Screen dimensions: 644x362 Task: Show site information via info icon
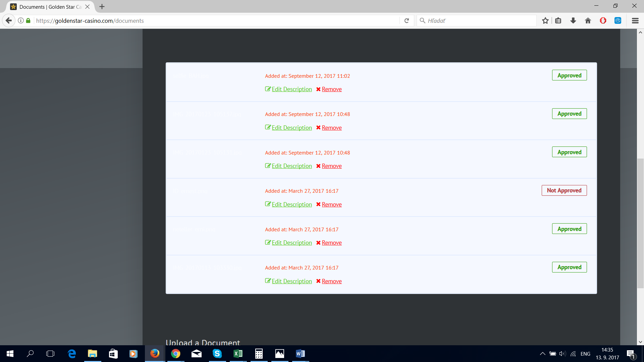[21, 20]
